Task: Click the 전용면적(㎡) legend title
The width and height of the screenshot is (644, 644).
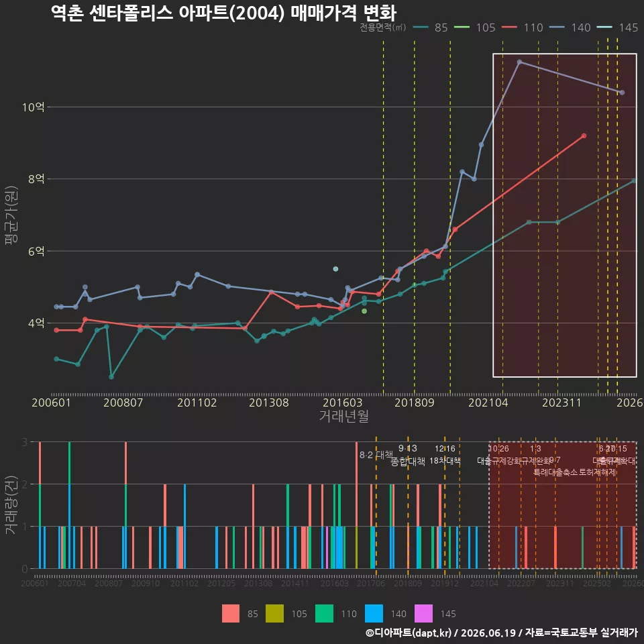Action: click(x=383, y=28)
